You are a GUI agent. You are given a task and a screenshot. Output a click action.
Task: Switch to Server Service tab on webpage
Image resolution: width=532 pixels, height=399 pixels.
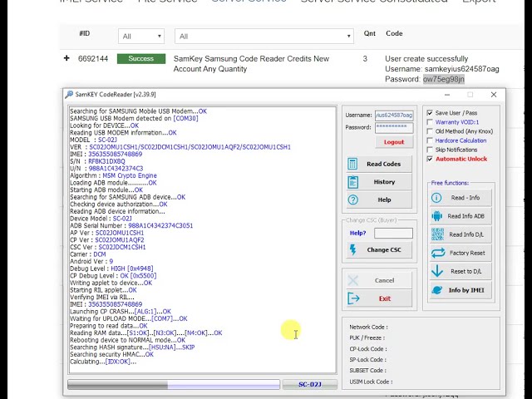pos(249,1)
